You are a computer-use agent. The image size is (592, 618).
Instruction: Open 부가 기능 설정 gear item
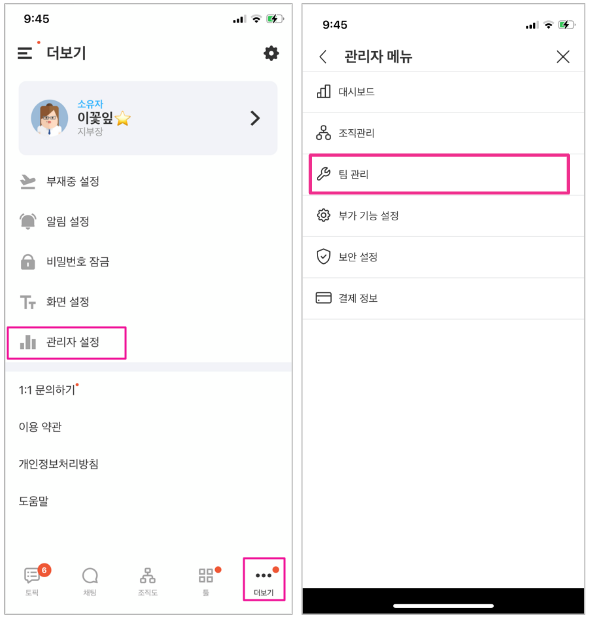coord(443,216)
